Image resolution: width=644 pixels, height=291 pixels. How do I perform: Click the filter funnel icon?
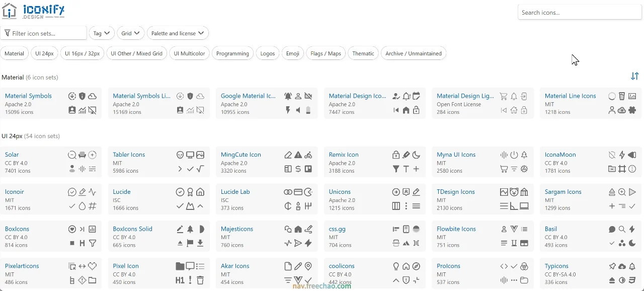tap(7, 33)
